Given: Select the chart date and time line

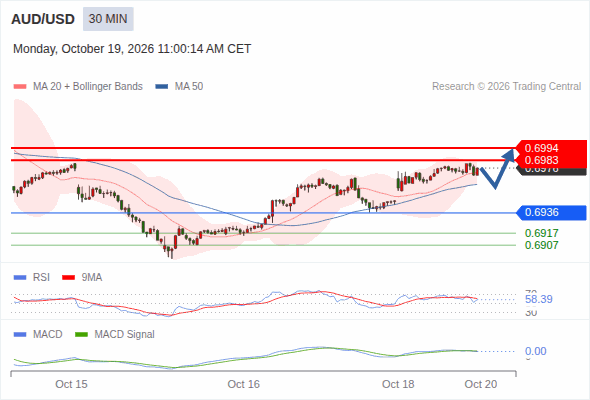Looking at the screenshot, I should [x=132, y=49].
